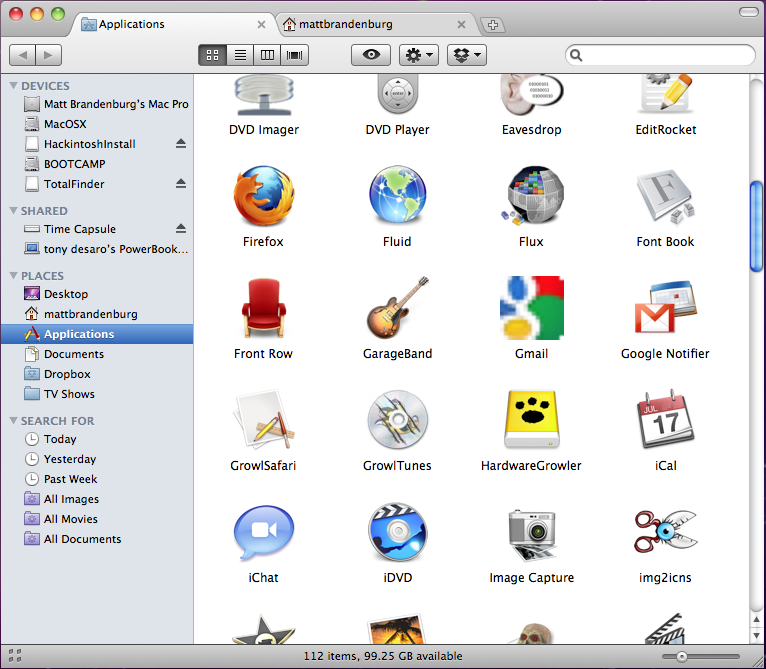Switch to list view mode
766x669 pixels.
pos(240,55)
